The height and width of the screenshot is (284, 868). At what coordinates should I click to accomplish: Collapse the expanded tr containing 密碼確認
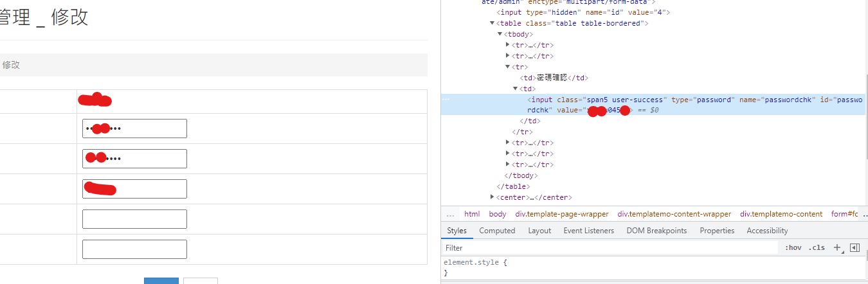tap(508, 67)
